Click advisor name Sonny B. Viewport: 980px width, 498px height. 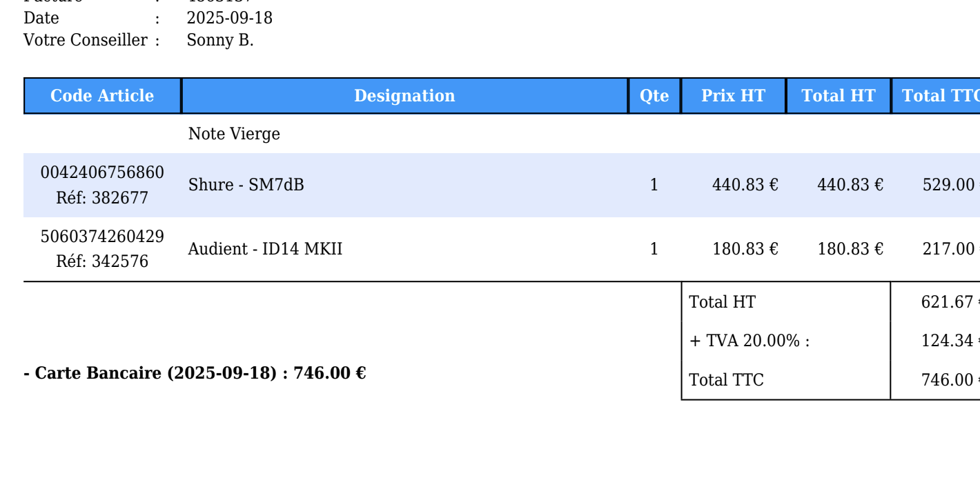pos(220,40)
